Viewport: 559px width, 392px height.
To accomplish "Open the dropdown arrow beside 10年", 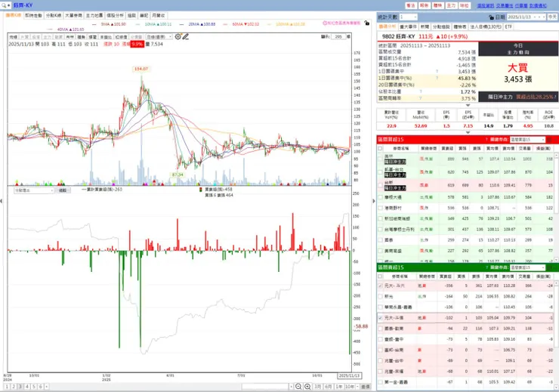I will click(x=357, y=387).
